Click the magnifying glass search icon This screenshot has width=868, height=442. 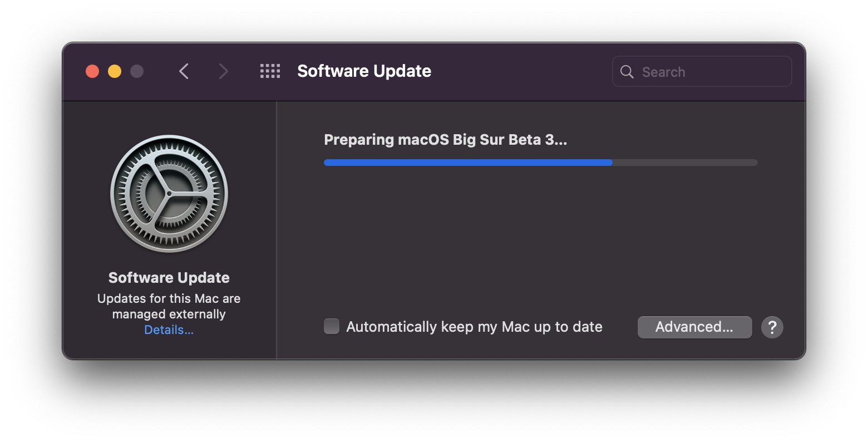[x=627, y=72]
